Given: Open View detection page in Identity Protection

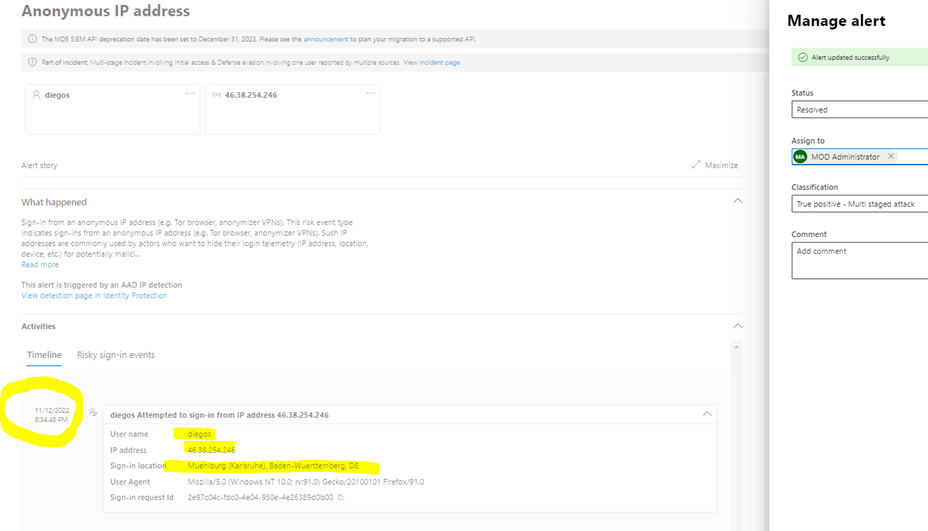Looking at the screenshot, I should pyautogui.click(x=94, y=296).
